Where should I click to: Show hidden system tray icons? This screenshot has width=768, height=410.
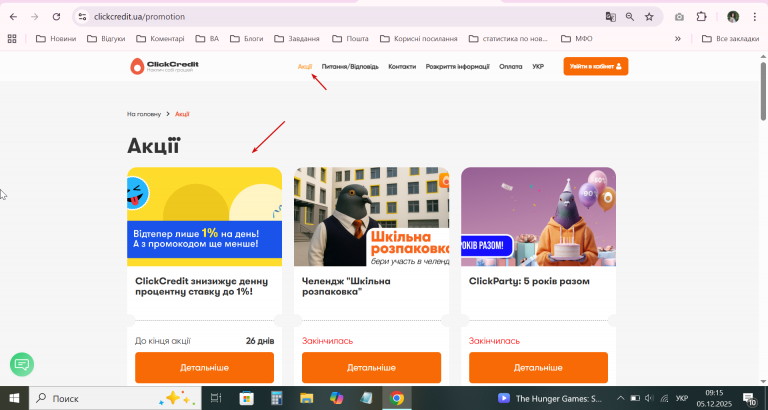point(620,398)
